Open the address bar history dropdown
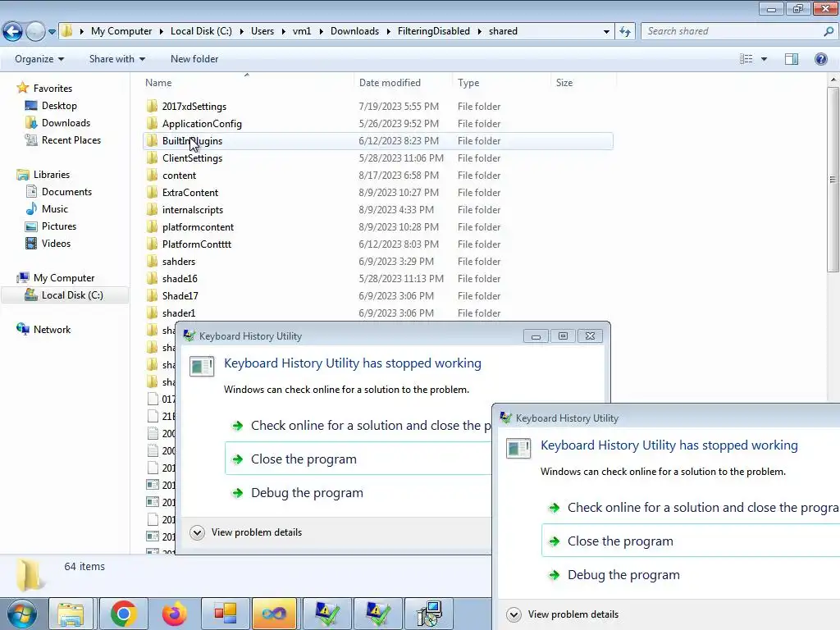 [606, 32]
